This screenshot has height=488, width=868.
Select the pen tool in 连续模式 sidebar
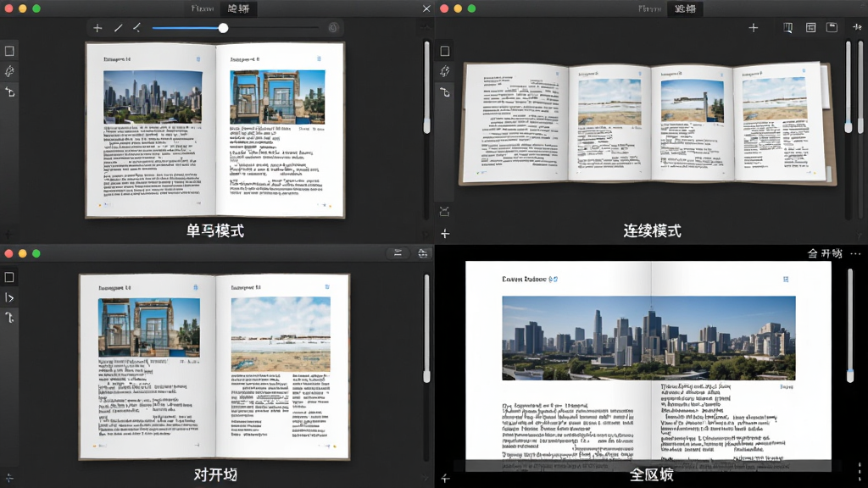pos(445,71)
